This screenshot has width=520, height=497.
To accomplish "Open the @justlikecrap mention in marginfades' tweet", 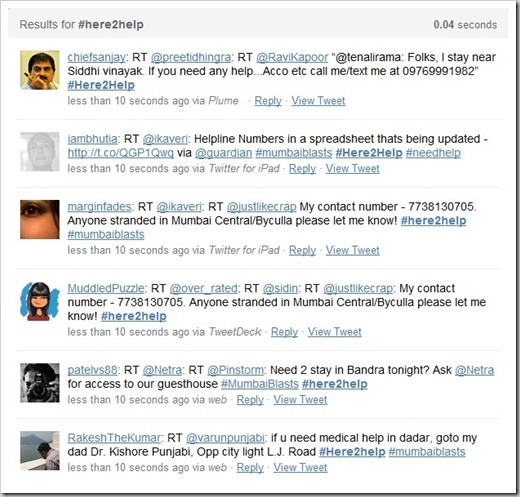I will pos(261,207).
